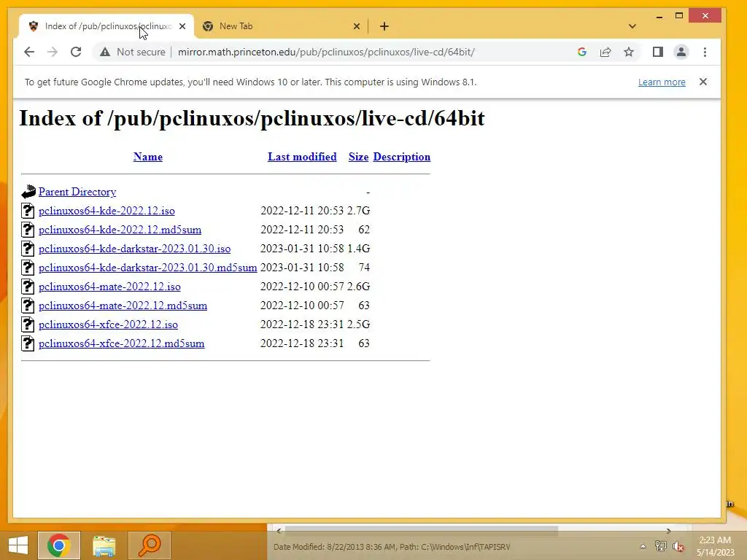The height and width of the screenshot is (560, 747).
Task: Click the network icon in system tray
Action: tap(661, 546)
